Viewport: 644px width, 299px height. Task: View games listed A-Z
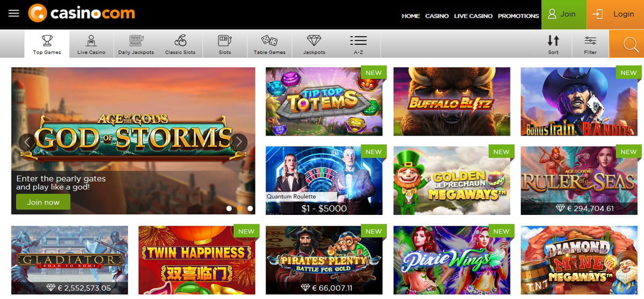click(358, 44)
